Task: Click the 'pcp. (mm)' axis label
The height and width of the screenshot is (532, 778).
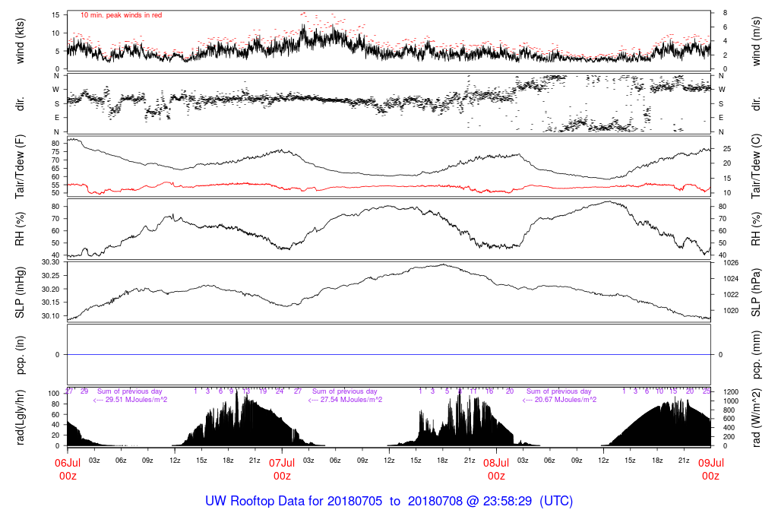Action: click(756, 355)
